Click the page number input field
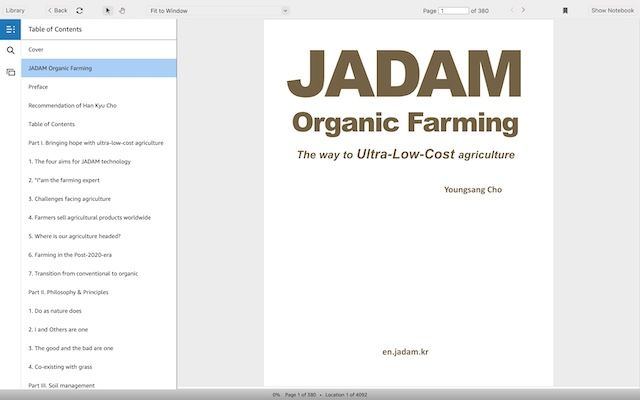Screen dimensions: 640x400 click(x=453, y=11)
